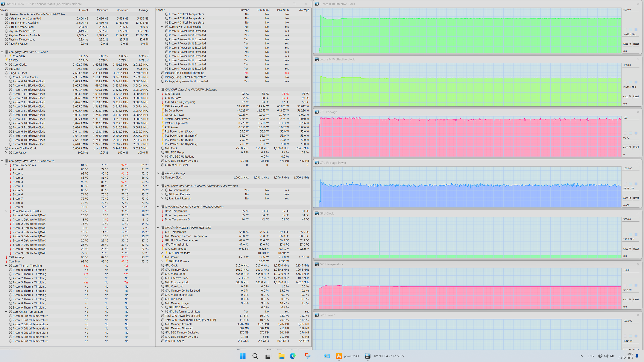Click thermometer icon beside CPU Package Enhanced row

point(163,94)
